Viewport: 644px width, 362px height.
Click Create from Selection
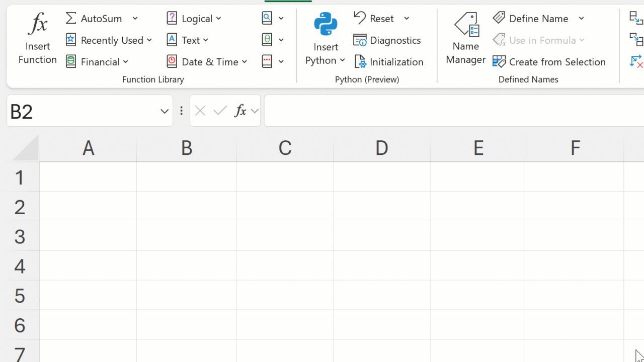coord(549,62)
